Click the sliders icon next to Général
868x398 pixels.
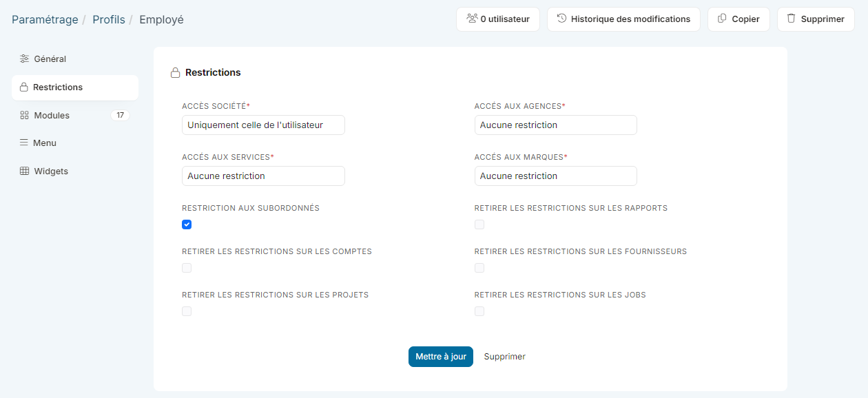point(24,59)
